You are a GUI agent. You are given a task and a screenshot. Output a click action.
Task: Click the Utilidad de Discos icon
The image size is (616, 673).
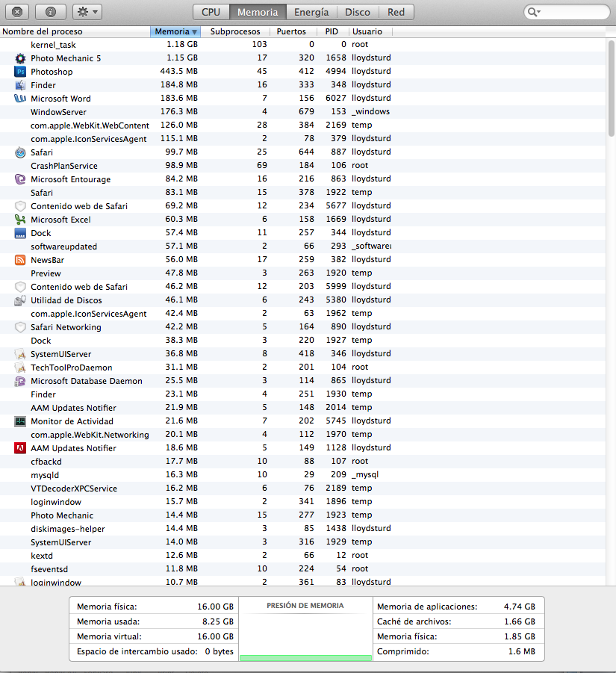click(20, 300)
